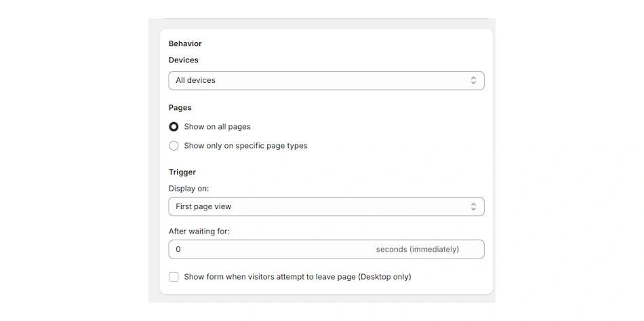Click the Devices field label
The width and height of the screenshot is (644, 321).
click(183, 60)
